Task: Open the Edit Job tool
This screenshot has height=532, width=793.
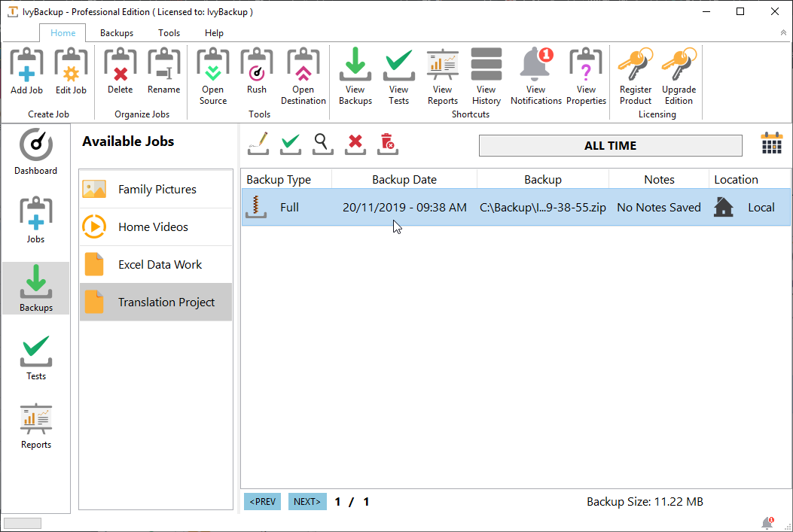Action: click(71, 71)
